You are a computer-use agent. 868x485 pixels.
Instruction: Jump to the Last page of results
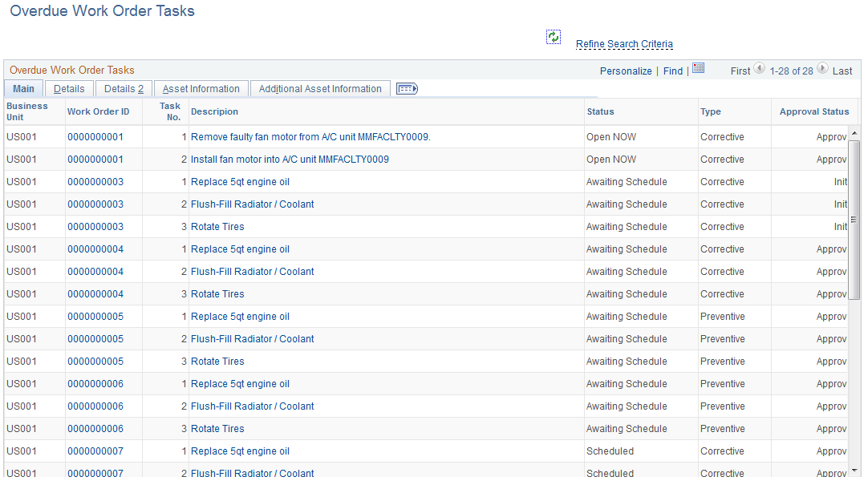(x=844, y=70)
